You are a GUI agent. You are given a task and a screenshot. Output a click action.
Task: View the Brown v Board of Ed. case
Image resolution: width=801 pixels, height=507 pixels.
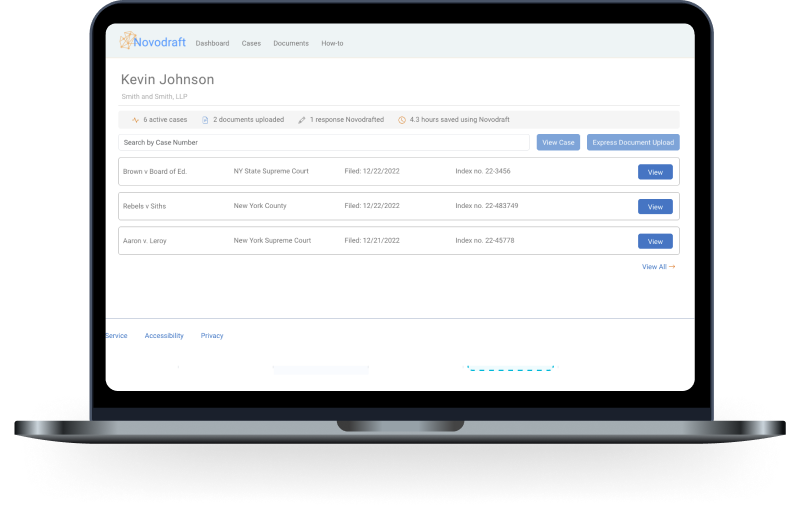point(655,172)
